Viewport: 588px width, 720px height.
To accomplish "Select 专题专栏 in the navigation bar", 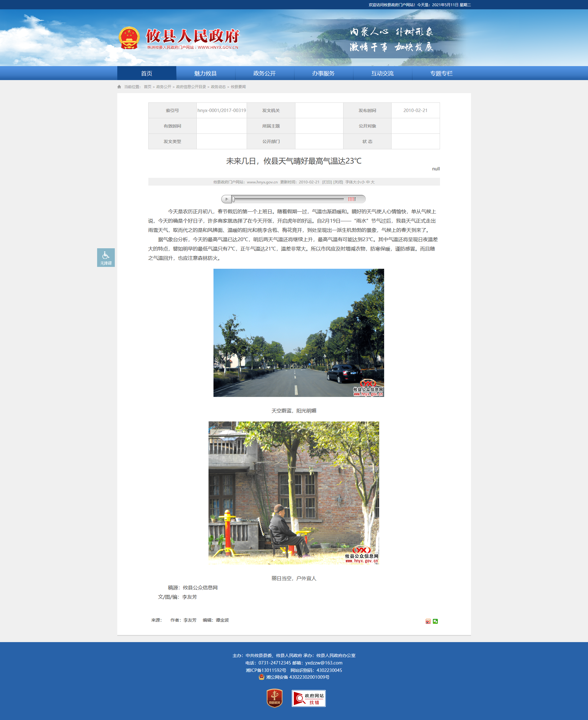I will tap(441, 73).
